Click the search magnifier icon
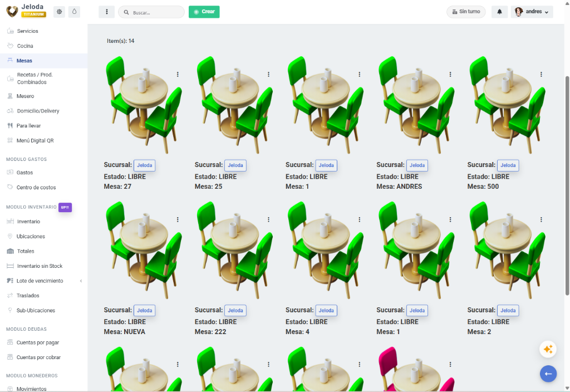This screenshot has width=570, height=392. pos(126,12)
